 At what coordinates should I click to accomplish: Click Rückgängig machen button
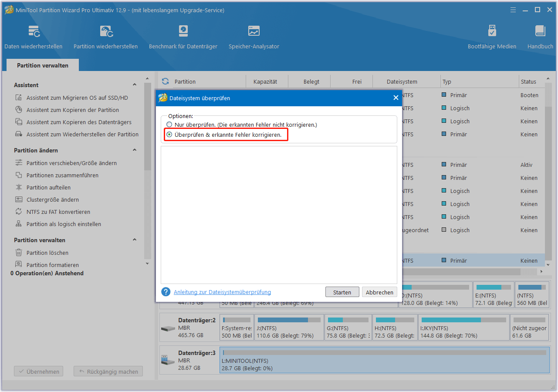tap(108, 372)
